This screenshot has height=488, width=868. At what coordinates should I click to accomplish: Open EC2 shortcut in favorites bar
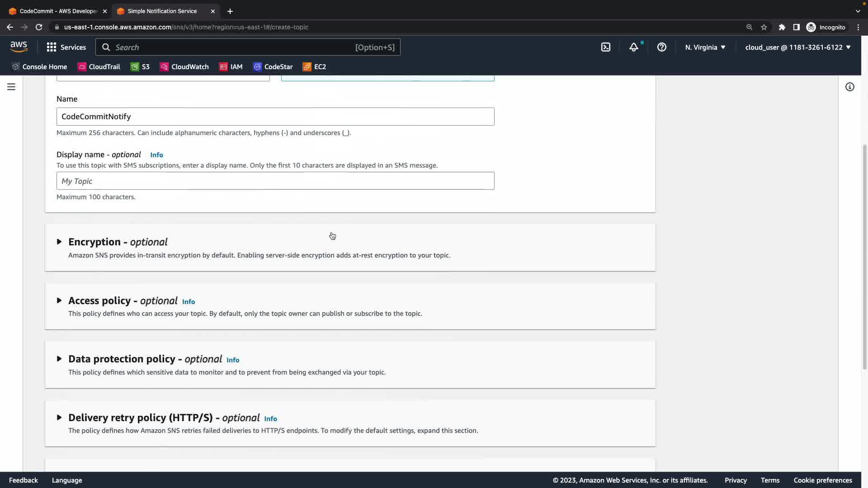[314, 67]
